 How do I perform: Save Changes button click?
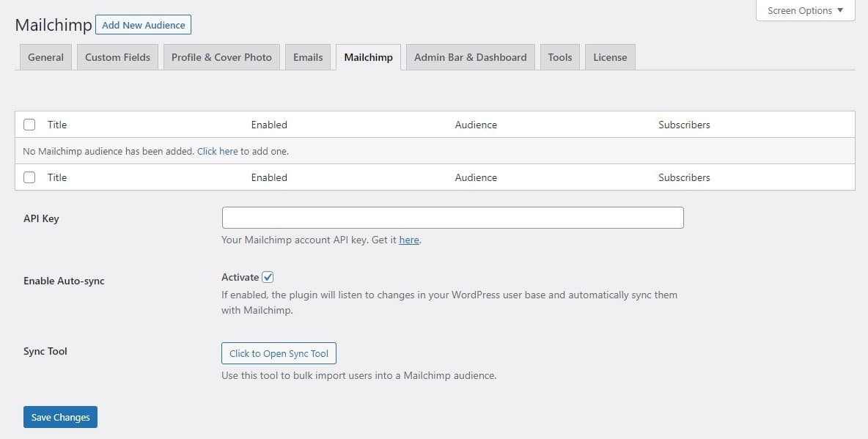click(x=60, y=418)
